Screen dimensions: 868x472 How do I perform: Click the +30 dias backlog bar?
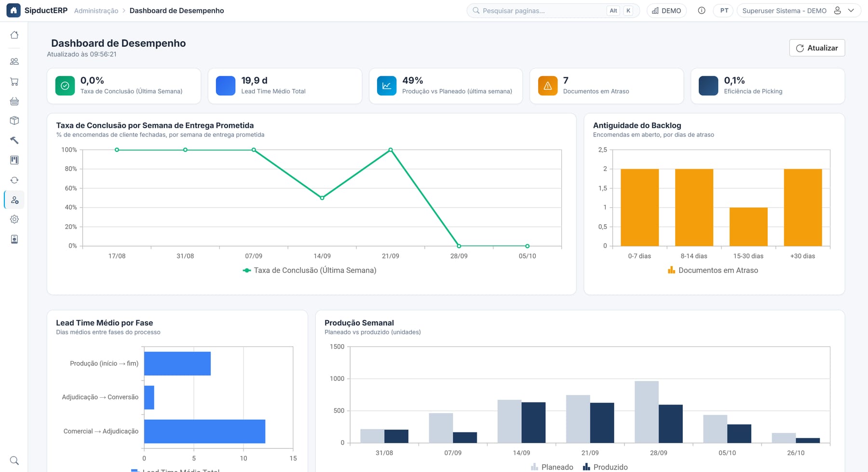point(803,207)
